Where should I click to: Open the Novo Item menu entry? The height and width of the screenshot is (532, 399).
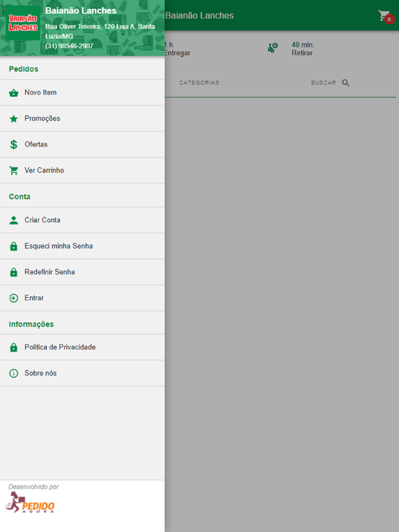[82, 93]
